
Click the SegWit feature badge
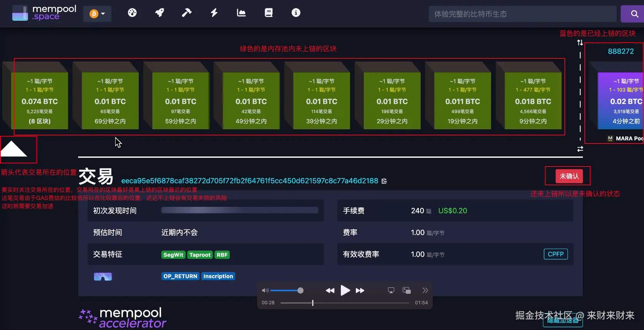[x=173, y=255]
